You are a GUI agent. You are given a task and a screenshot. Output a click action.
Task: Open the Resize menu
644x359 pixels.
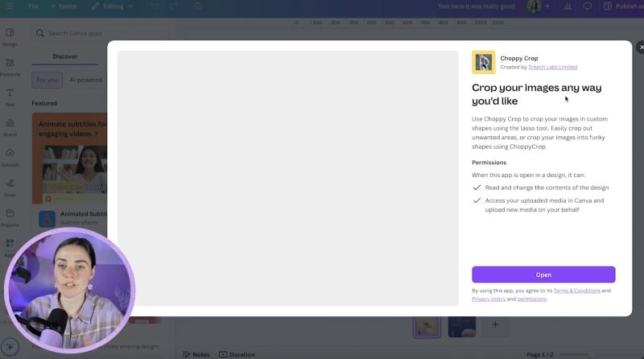point(64,6)
